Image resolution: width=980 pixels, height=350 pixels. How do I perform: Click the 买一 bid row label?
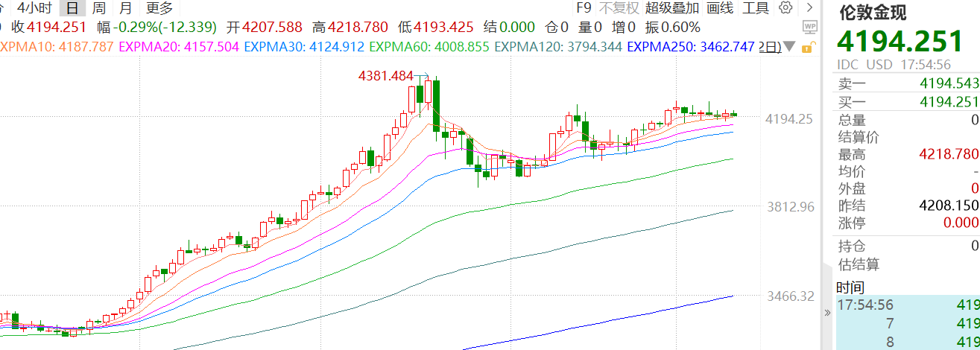[x=852, y=103]
